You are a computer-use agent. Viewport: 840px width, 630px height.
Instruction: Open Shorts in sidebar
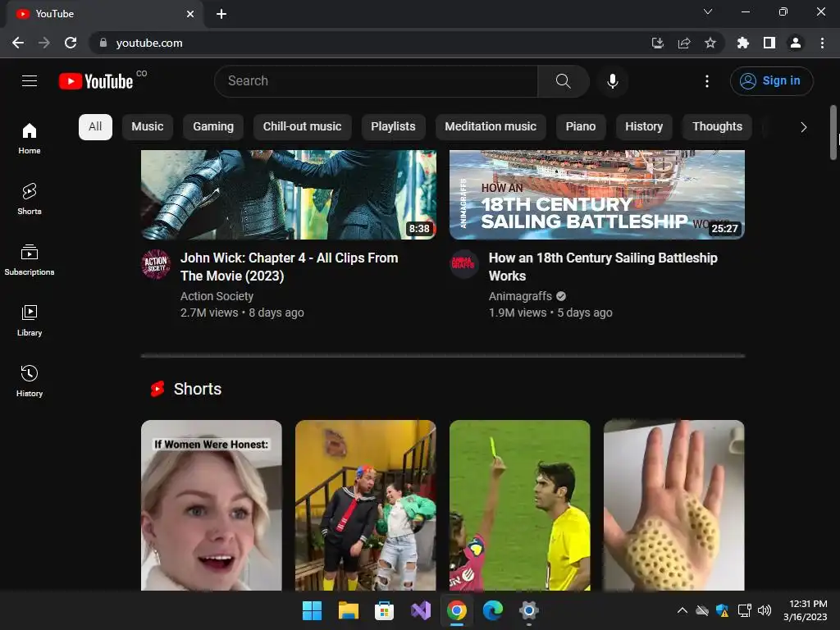coord(30,199)
